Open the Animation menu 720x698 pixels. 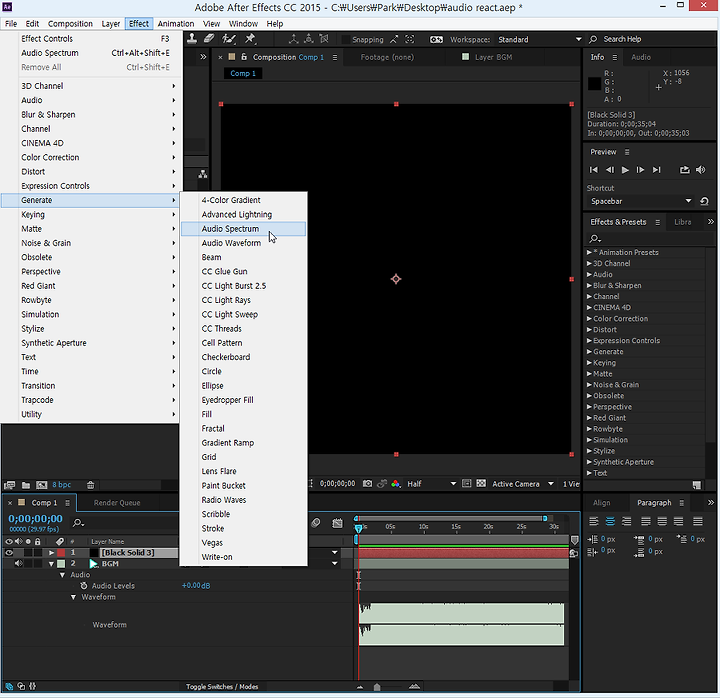tap(176, 23)
